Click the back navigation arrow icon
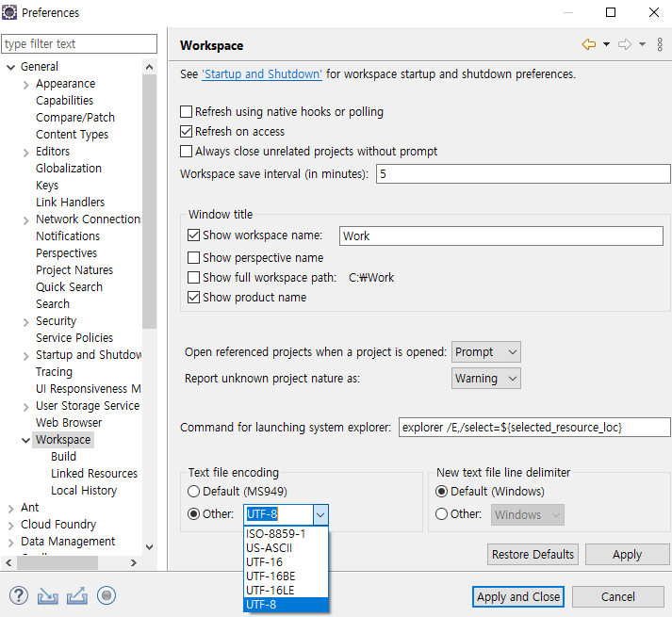The width and height of the screenshot is (672, 617). (589, 44)
